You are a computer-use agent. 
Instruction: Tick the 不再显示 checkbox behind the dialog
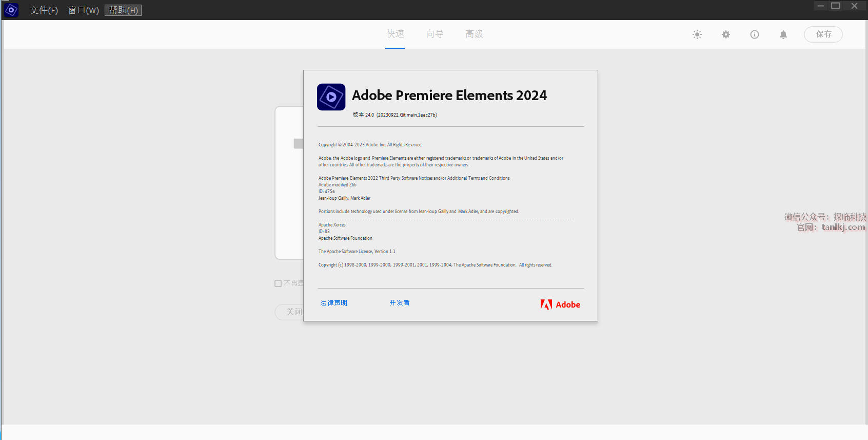click(278, 283)
